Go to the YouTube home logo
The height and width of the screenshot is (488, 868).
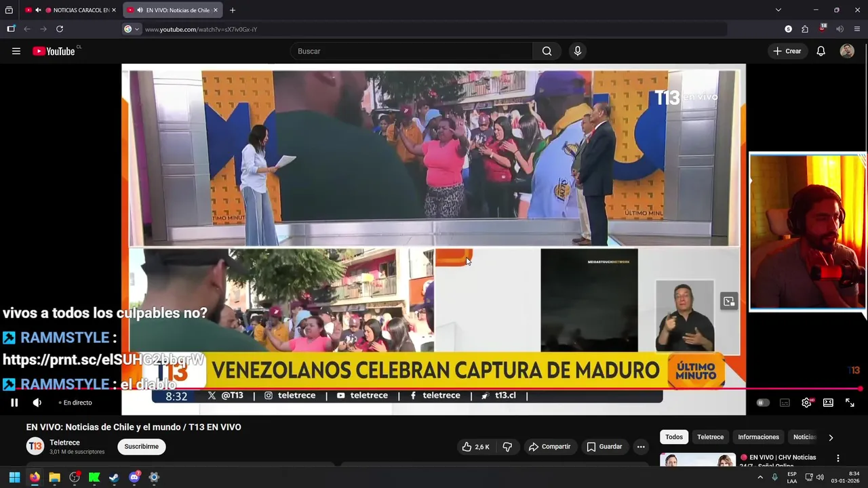point(56,51)
